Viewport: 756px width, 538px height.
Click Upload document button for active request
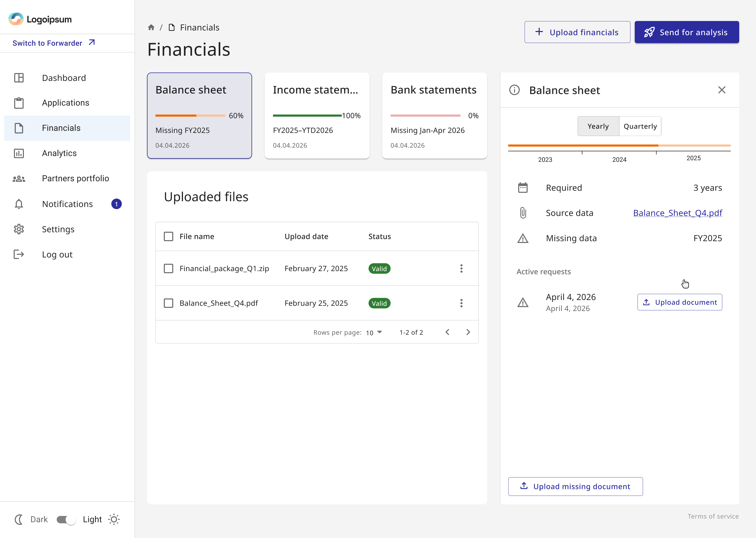click(x=680, y=302)
